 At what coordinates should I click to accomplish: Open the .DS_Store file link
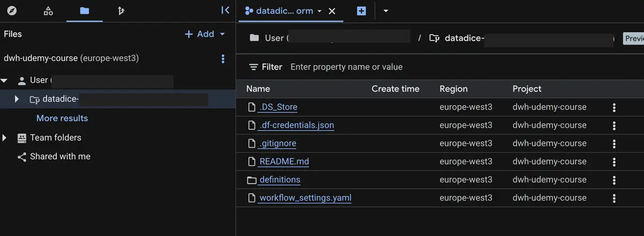point(278,107)
